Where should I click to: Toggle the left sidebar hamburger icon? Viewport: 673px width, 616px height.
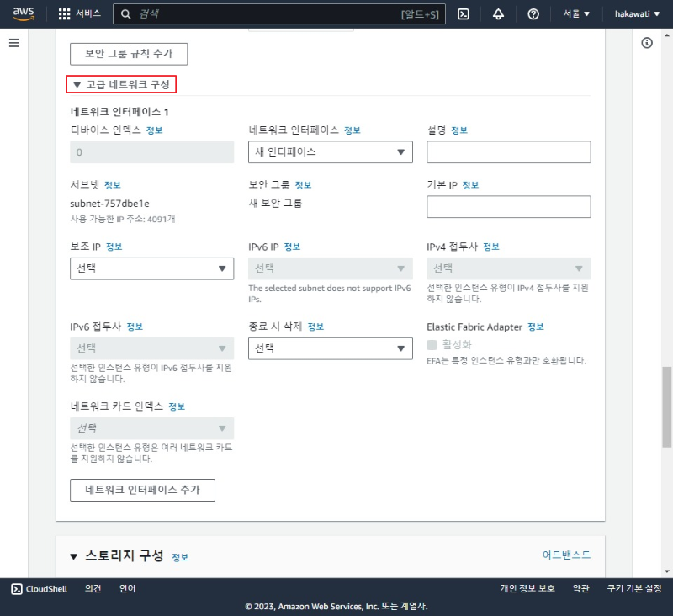click(13, 43)
